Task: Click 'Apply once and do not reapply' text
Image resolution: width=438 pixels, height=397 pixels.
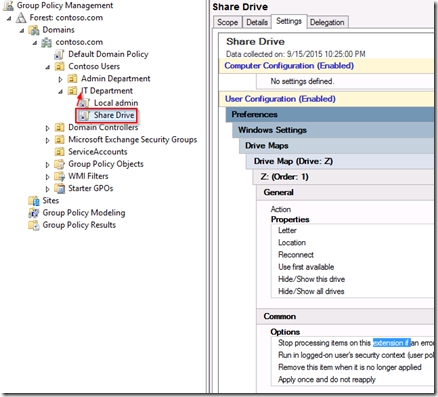Action: point(327,380)
